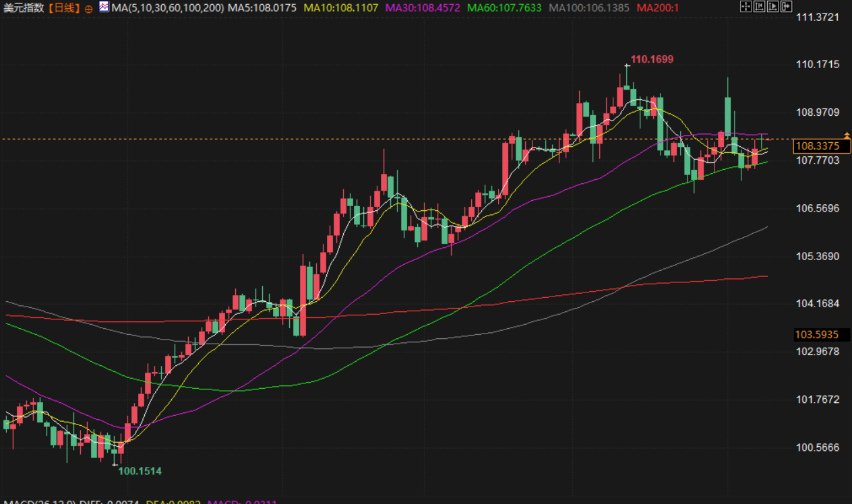Image resolution: width=852 pixels, height=504 pixels.
Task: Click the 106.5696 axis label
Action: click(x=818, y=208)
